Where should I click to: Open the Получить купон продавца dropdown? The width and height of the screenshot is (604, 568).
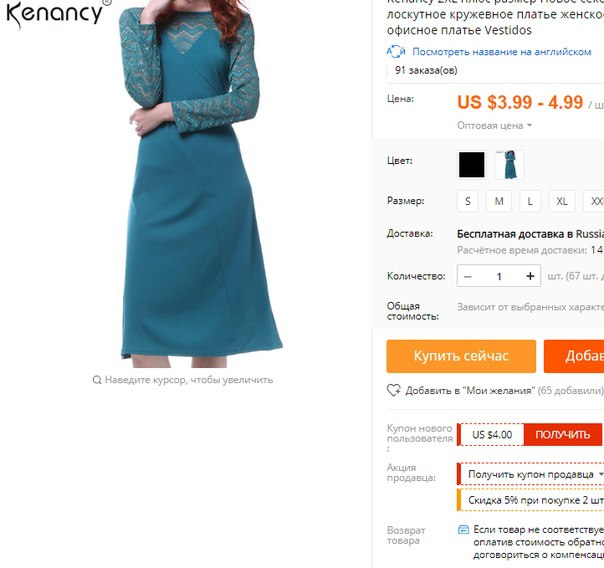click(535, 474)
